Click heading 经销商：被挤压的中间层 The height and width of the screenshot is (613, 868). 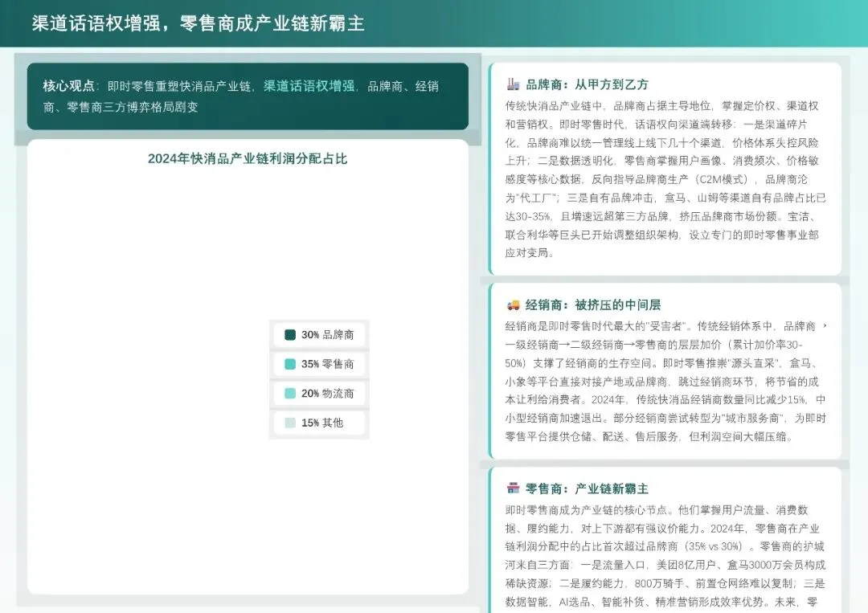pos(593,304)
